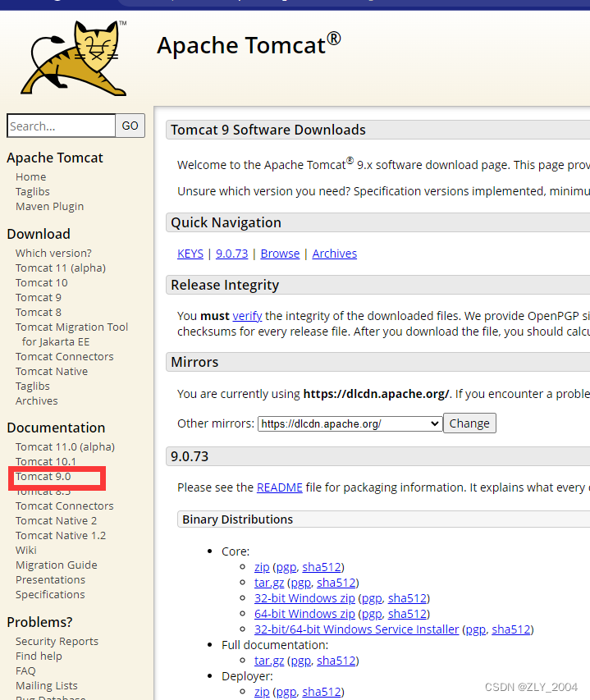Download the 32-bit Windows zip
590x700 pixels.
[x=304, y=598]
